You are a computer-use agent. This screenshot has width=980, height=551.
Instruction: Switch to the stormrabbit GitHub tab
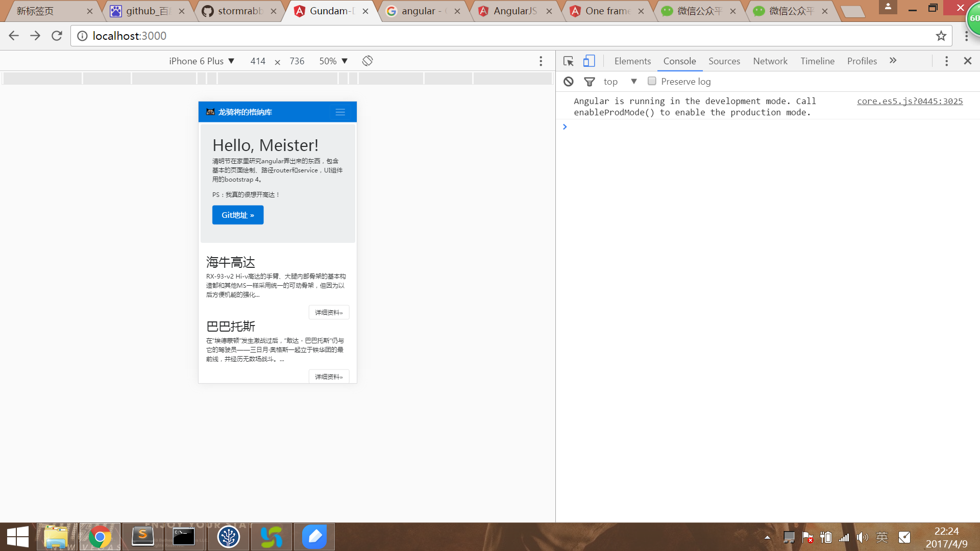240,11
